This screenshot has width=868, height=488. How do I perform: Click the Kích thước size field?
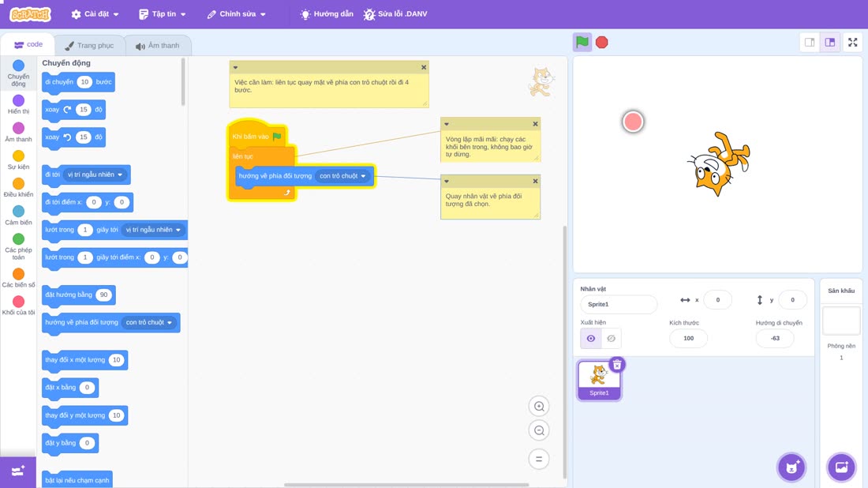[x=688, y=339]
